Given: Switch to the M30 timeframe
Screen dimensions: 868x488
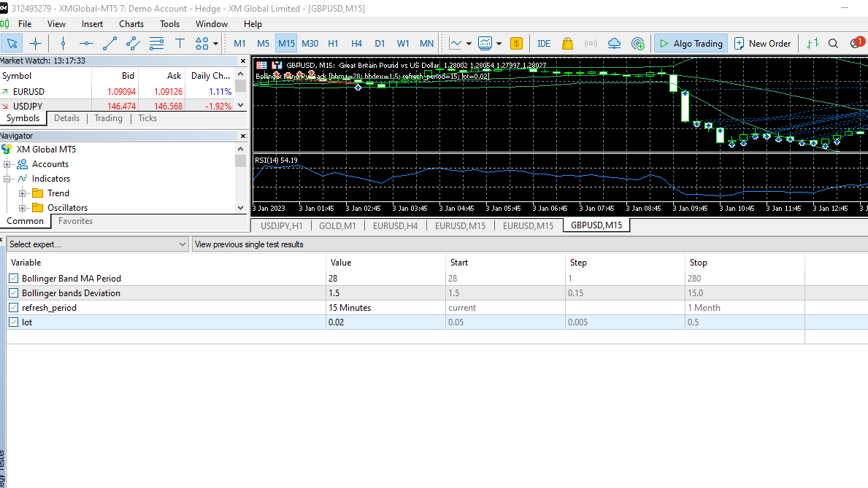Looking at the screenshot, I should click(310, 43).
